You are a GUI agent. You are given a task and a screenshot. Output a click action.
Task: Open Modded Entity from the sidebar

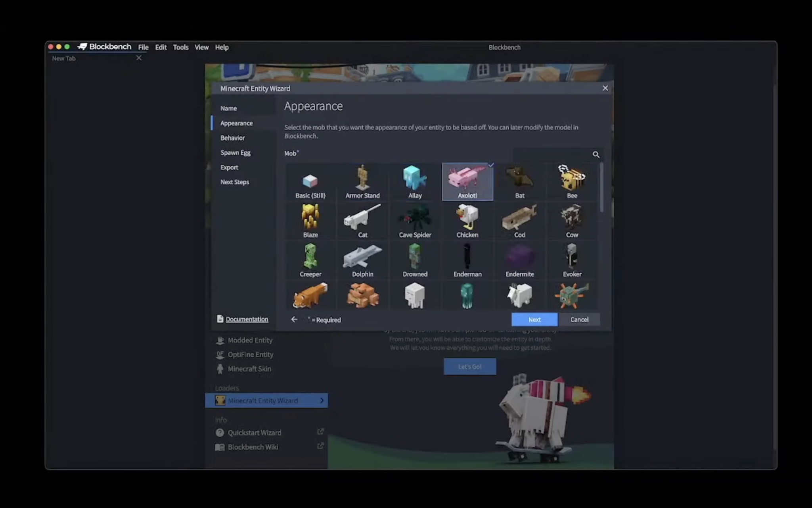click(x=250, y=340)
